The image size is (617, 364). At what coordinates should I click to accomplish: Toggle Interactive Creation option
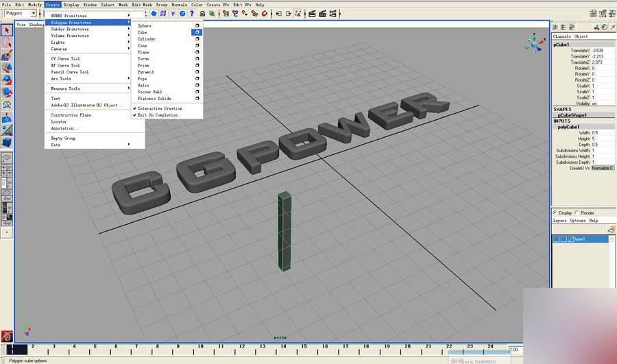[159, 108]
